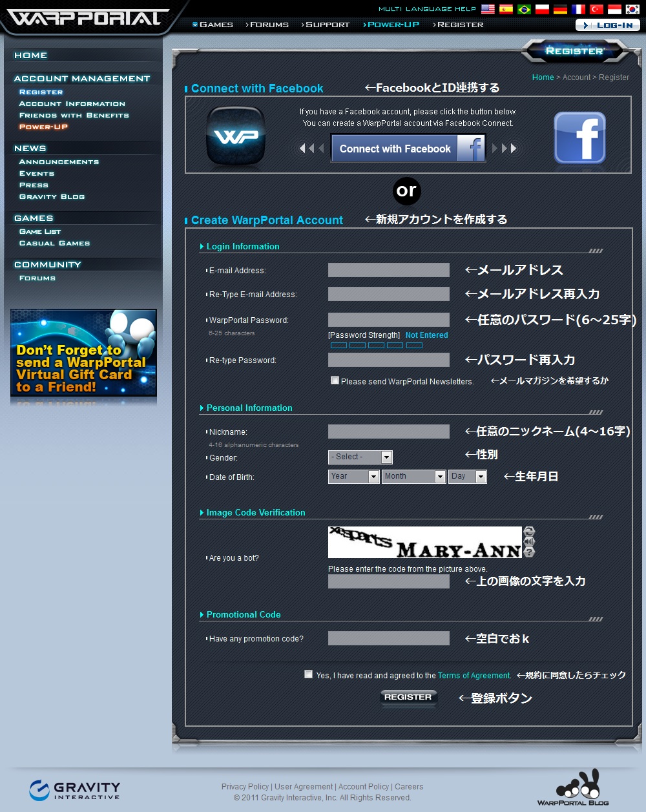646x812 pixels.
Task: Choose the German flag language
Action: (x=560, y=10)
